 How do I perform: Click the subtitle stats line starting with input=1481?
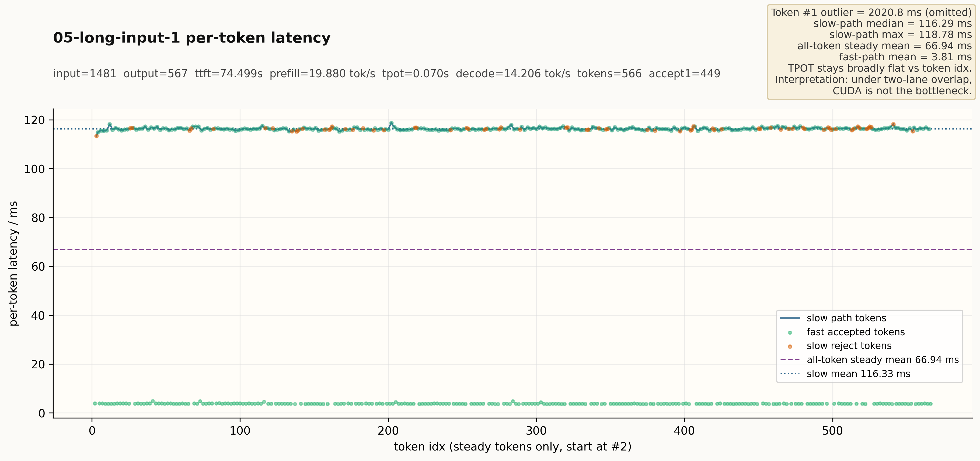coord(386,74)
